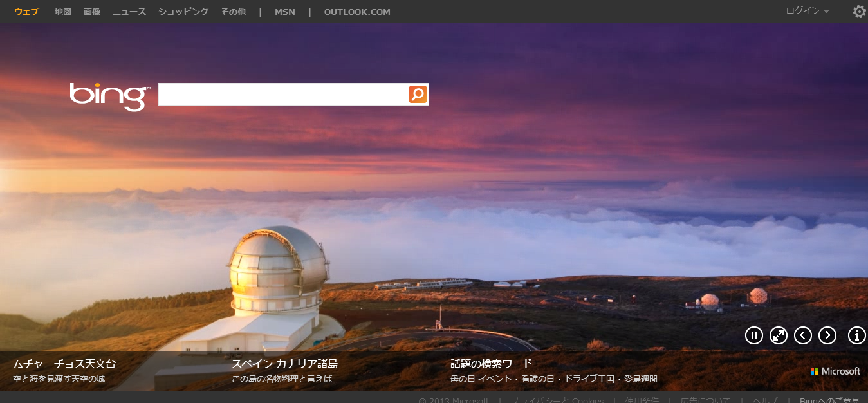Go to the previous background image
The image size is (868, 403).
[802, 335]
